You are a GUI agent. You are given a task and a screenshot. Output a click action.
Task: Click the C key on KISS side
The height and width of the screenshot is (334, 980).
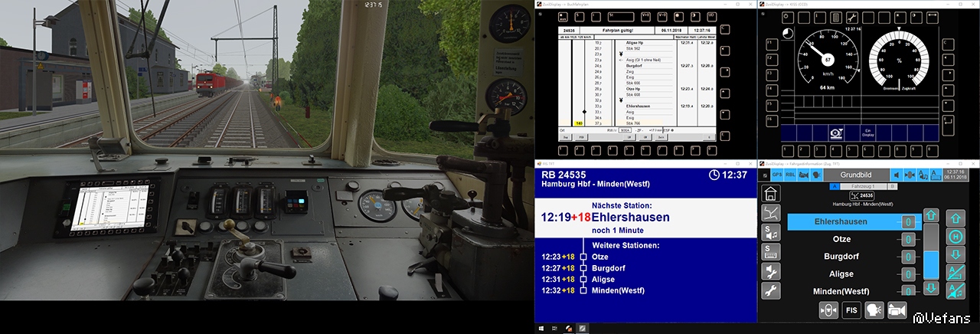(949, 44)
